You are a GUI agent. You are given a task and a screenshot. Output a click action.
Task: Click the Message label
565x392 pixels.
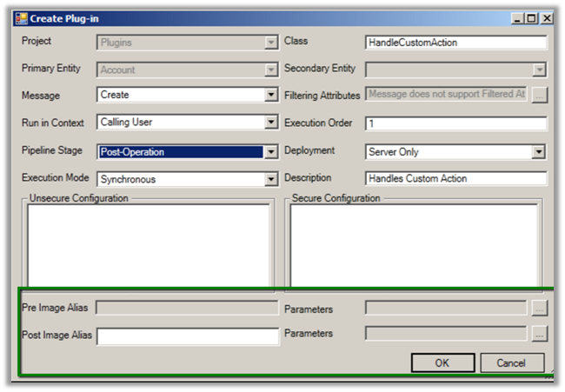click(x=41, y=96)
